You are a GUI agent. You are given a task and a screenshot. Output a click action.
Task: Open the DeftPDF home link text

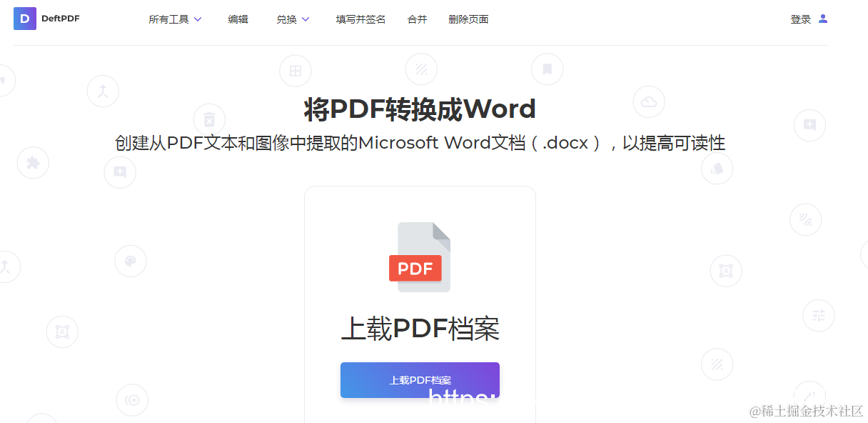click(61, 19)
